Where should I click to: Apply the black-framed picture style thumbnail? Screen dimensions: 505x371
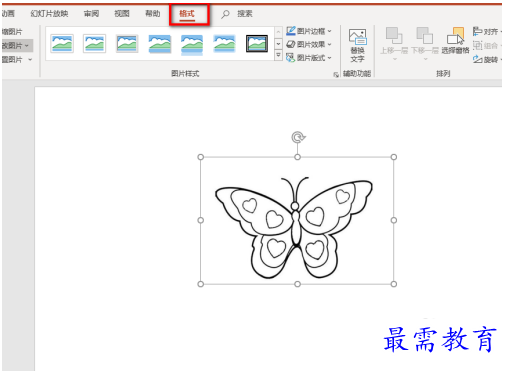pos(257,44)
